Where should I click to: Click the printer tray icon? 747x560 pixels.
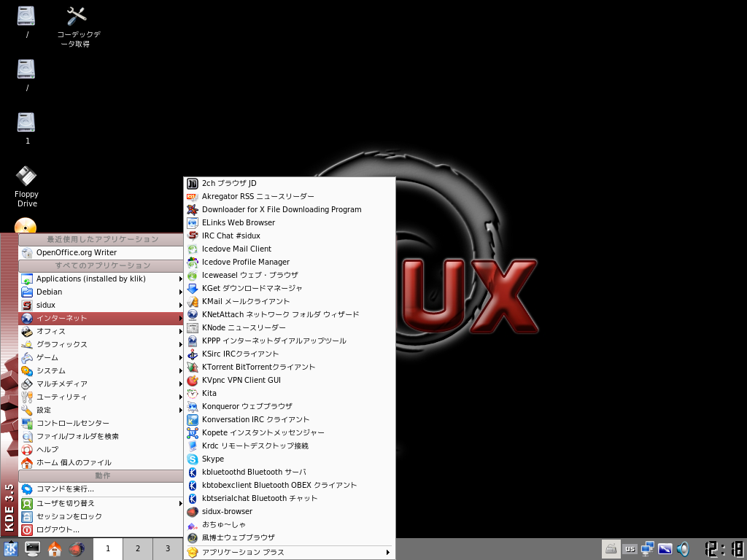[x=611, y=549]
